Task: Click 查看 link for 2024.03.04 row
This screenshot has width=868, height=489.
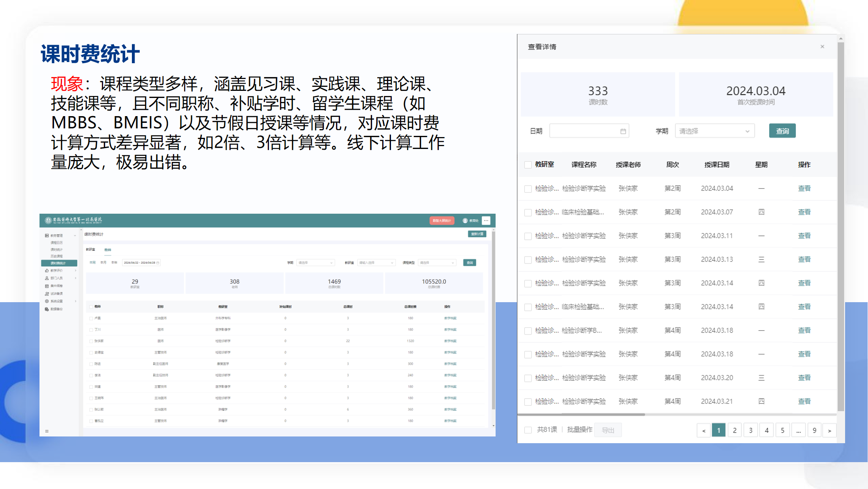Action: pyautogui.click(x=804, y=188)
